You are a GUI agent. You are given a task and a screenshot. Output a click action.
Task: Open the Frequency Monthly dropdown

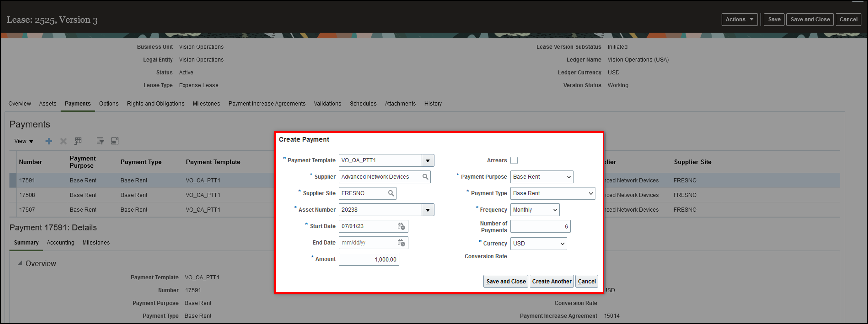click(x=535, y=210)
